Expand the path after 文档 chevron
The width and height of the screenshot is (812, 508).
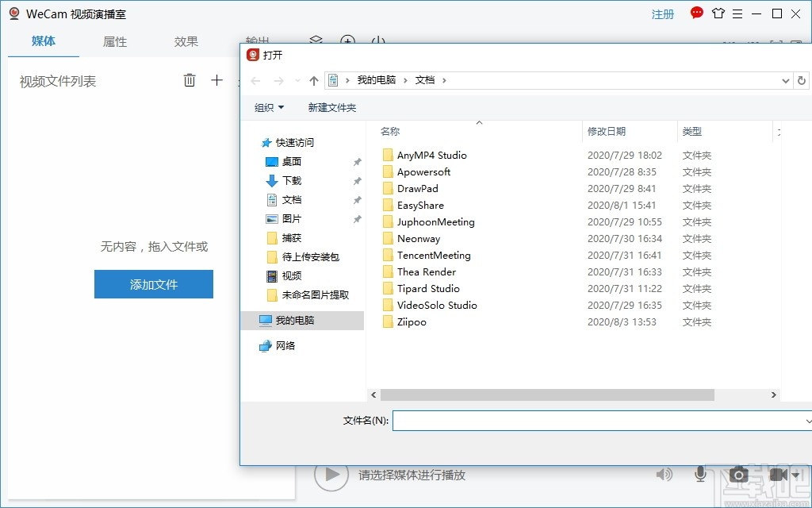pyautogui.click(x=444, y=80)
